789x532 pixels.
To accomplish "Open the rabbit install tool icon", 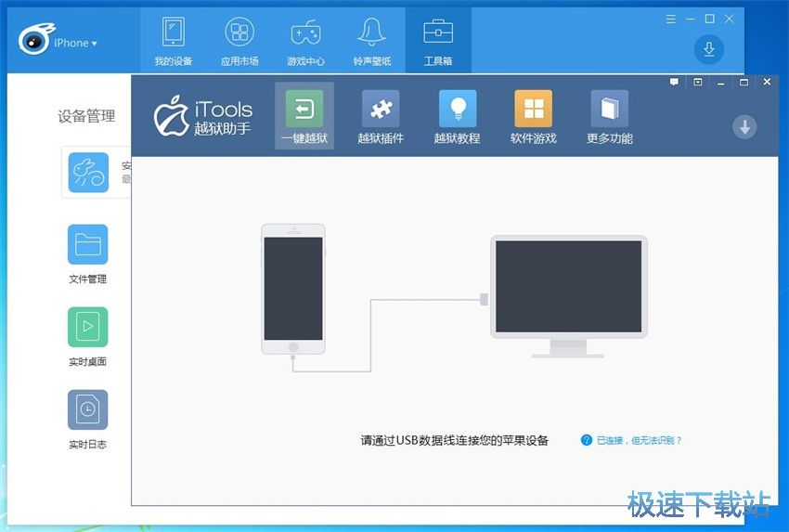I will click(x=88, y=172).
